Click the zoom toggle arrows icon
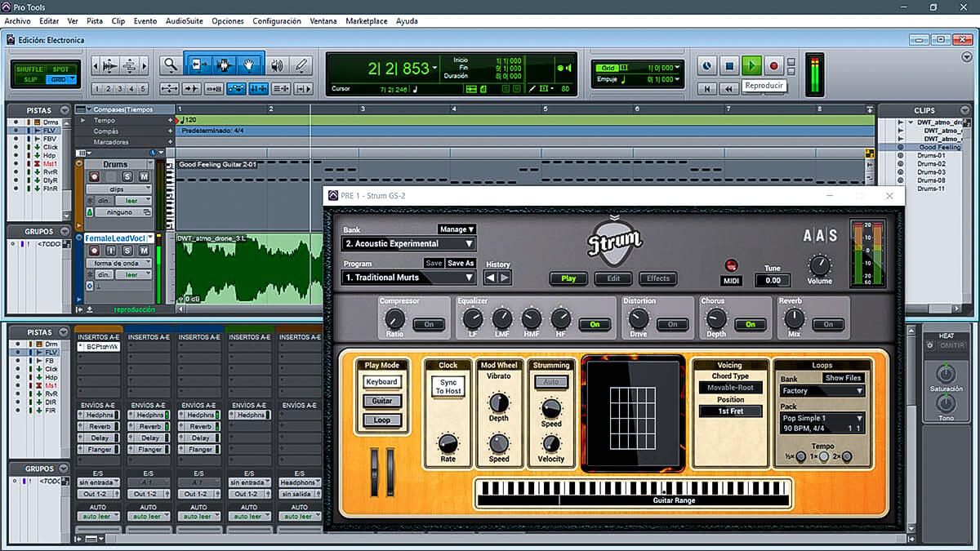 click(x=170, y=89)
